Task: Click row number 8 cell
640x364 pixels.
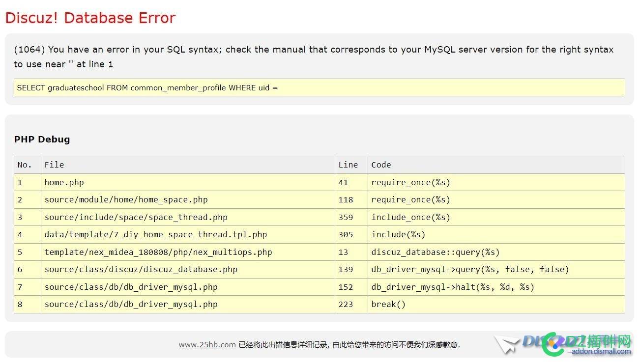Action: click(28, 304)
